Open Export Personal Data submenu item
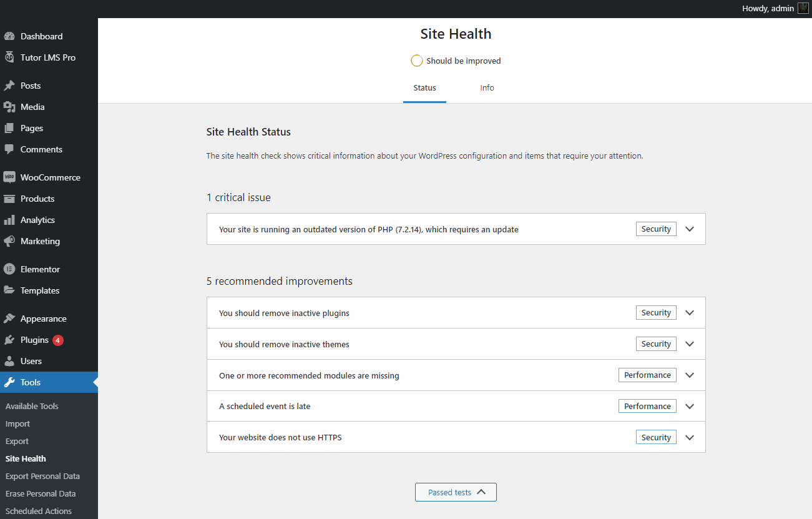 (x=42, y=476)
